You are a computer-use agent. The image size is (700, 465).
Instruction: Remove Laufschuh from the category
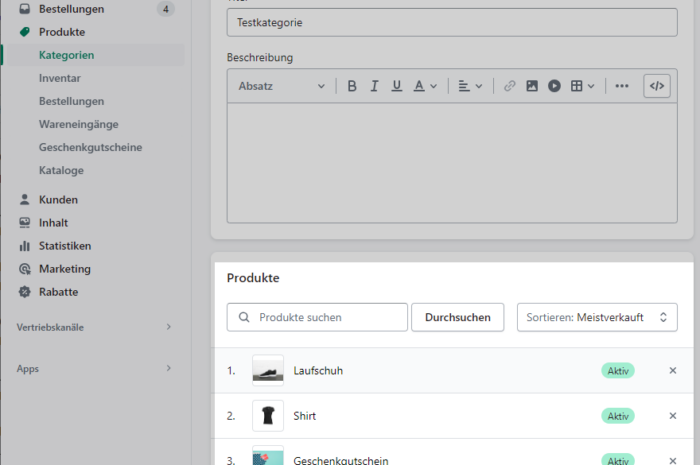(x=673, y=370)
